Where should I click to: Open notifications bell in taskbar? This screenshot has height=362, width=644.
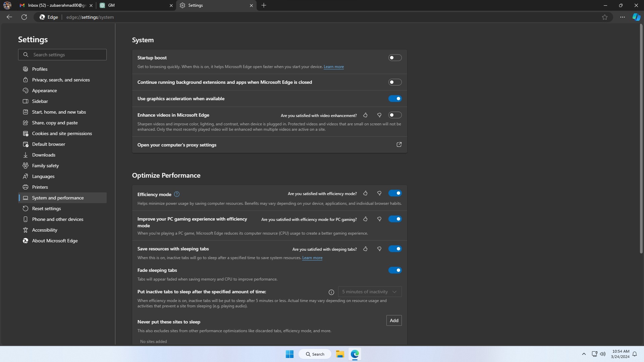[x=635, y=354]
